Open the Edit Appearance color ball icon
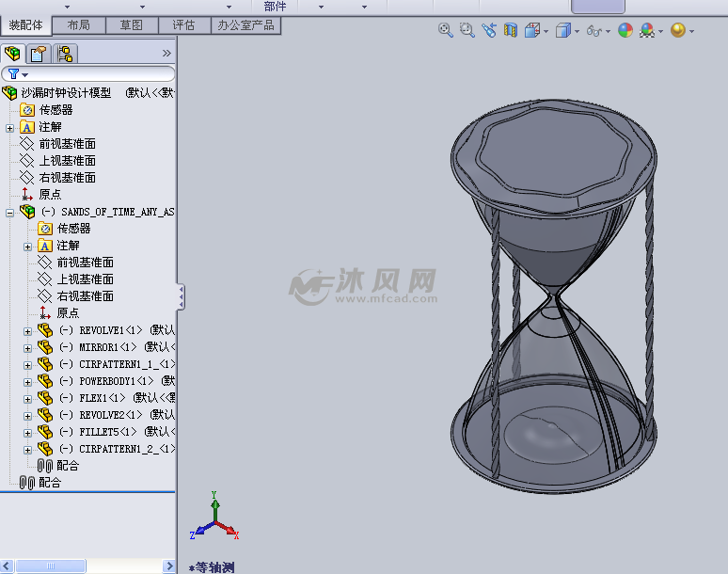Image resolution: width=728 pixels, height=574 pixels. point(626,30)
